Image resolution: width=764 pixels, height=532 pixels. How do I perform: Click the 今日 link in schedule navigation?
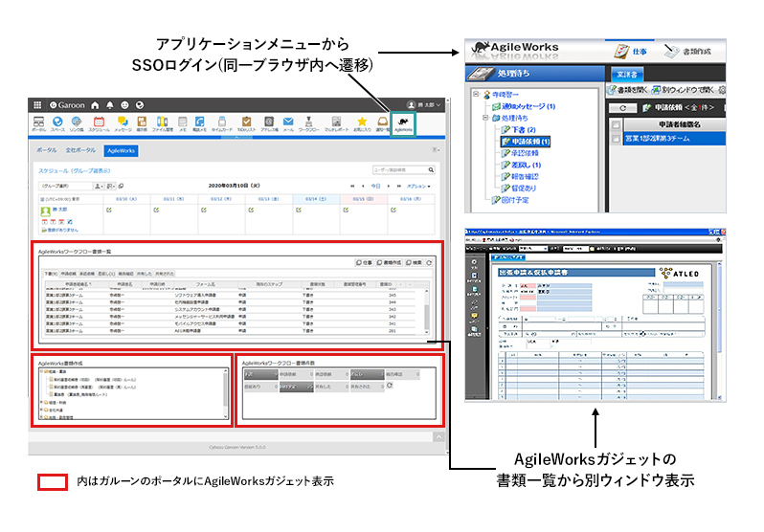tap(375, 186)
